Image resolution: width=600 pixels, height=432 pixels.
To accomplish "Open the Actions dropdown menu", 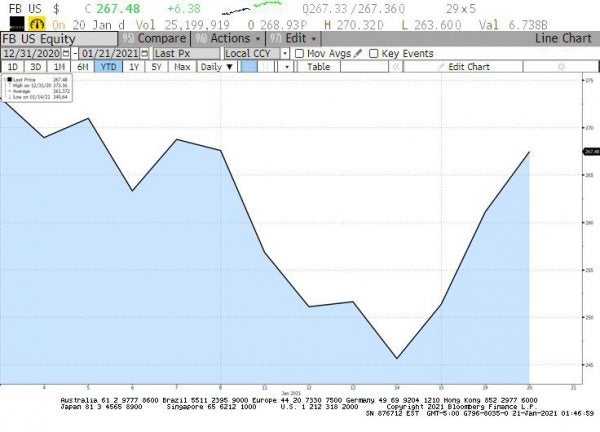I will coord(214,38).
